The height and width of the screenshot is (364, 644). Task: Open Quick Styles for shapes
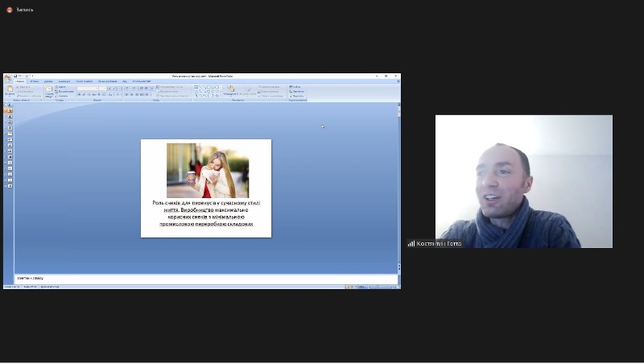pyautogui.click(x=248, y=90)
